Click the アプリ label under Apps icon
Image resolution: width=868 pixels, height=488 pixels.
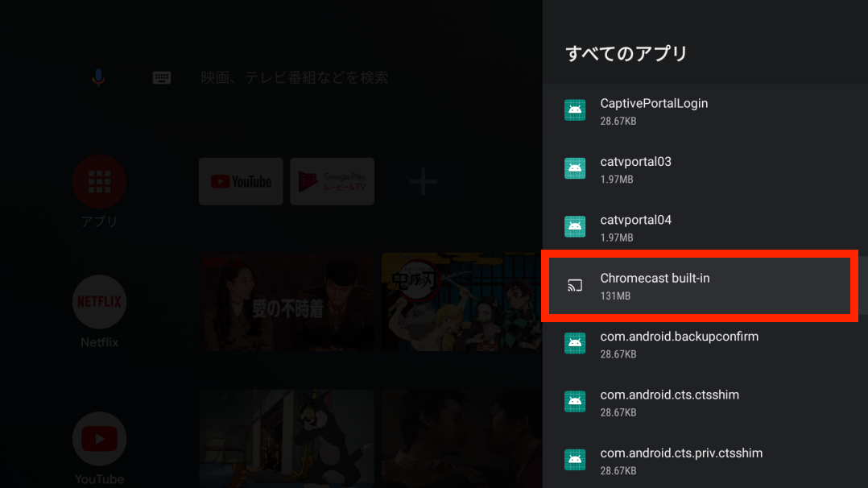(x=100, y=221)
